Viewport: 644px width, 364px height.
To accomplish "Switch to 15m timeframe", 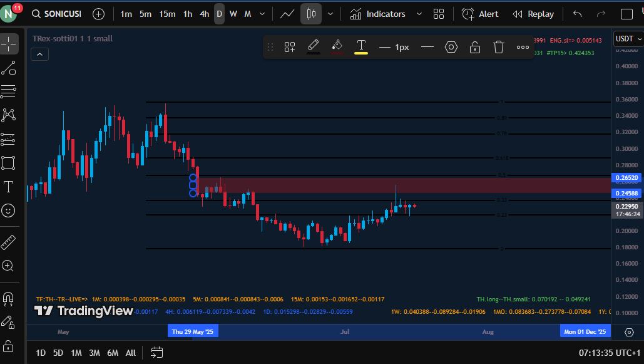I will click(x=167, y=14).
